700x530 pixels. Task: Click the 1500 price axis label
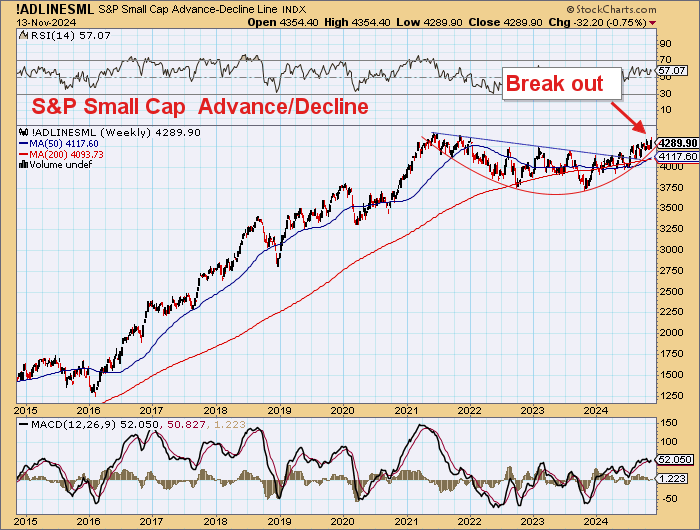tap(671, 375)
